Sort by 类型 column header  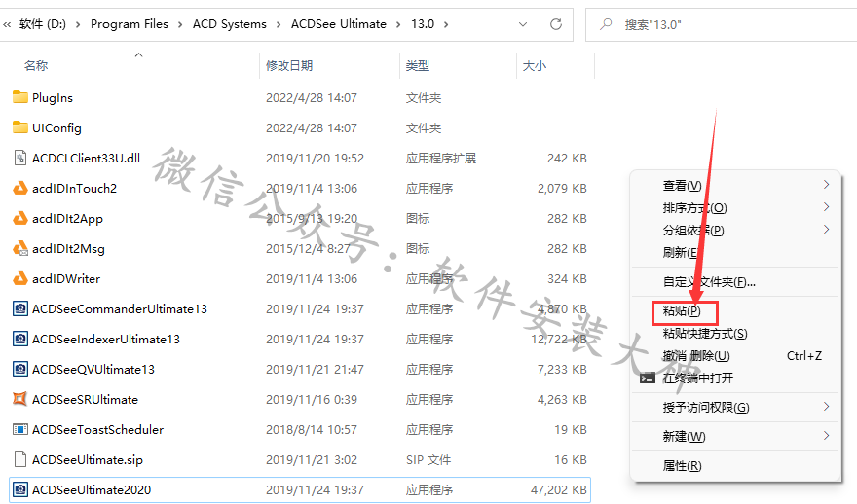pos(418,65)
